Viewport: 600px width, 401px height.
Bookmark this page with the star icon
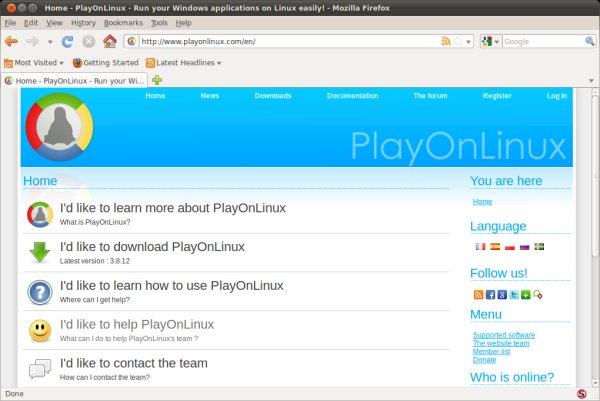point(458,41)
